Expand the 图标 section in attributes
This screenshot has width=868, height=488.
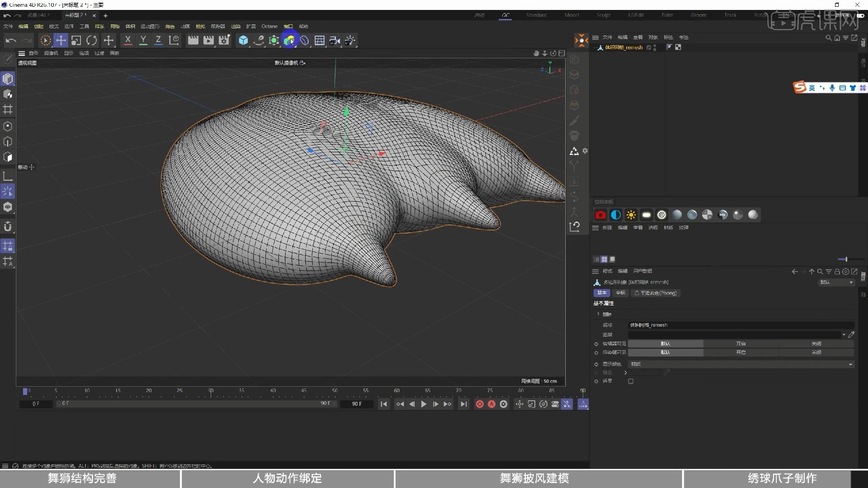tap(598, 314)
